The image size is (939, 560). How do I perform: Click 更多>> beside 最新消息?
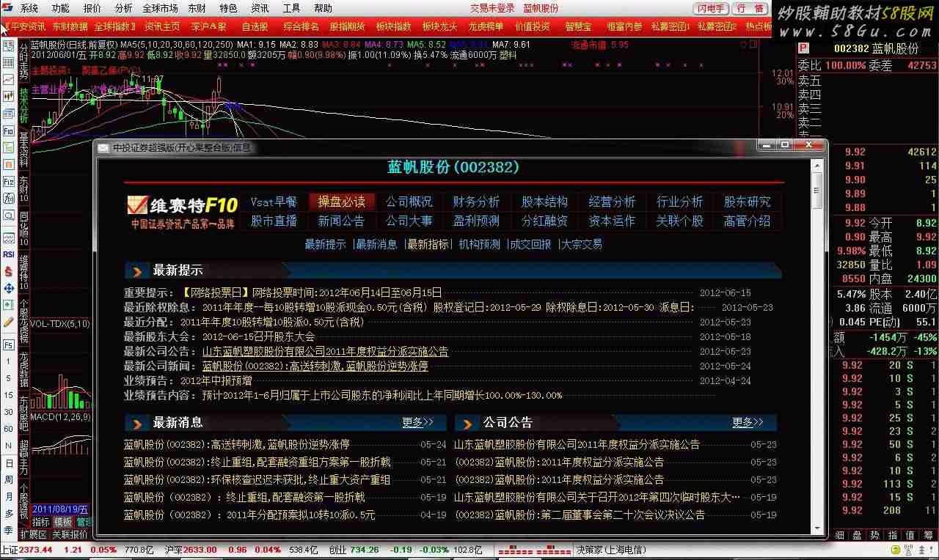[418, 423]
